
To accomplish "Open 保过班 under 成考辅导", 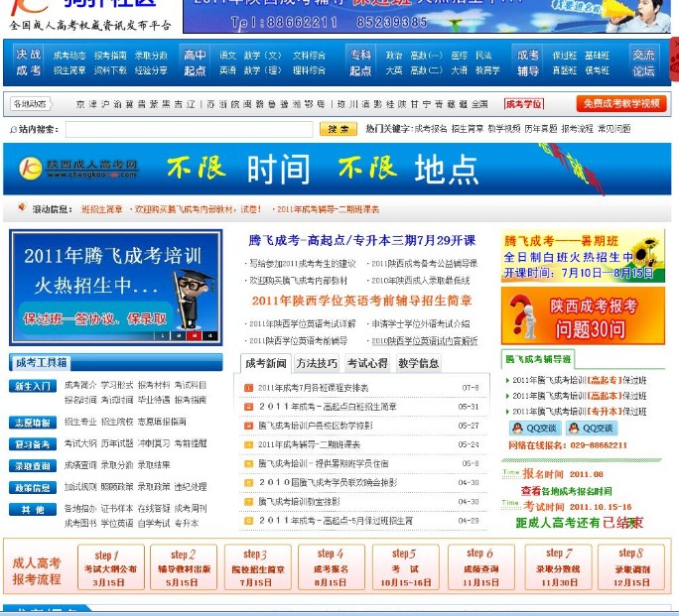I will 564,56.
